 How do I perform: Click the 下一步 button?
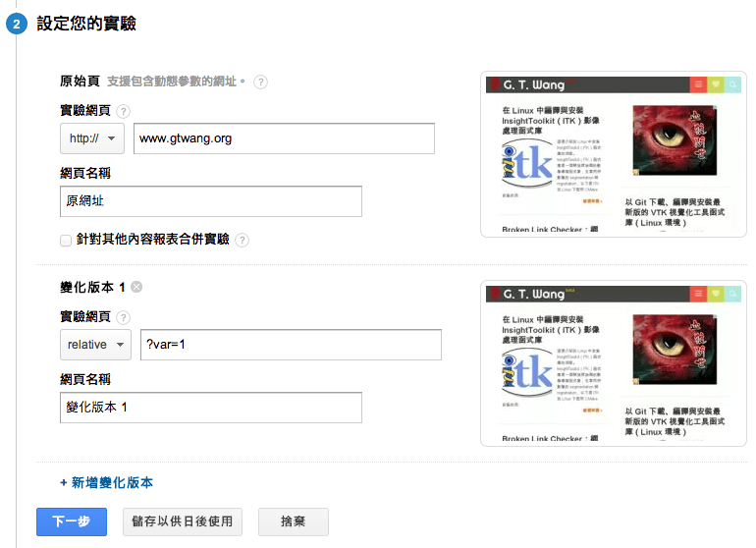71,521
